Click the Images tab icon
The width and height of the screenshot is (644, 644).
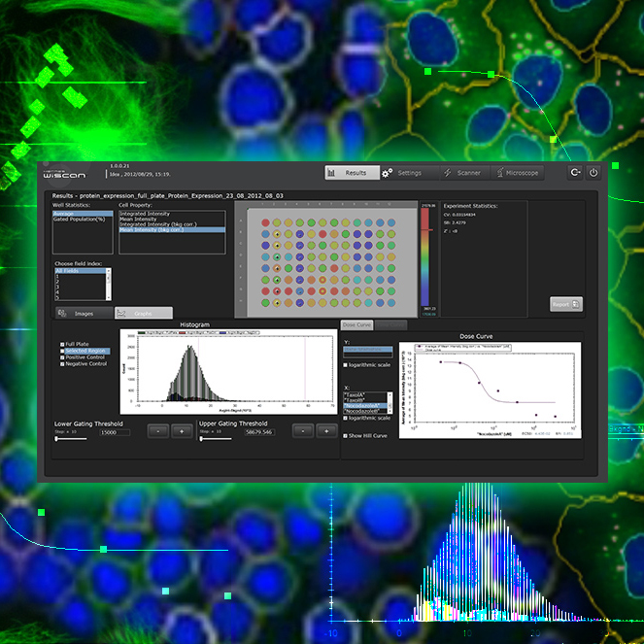tap(62, 313)
